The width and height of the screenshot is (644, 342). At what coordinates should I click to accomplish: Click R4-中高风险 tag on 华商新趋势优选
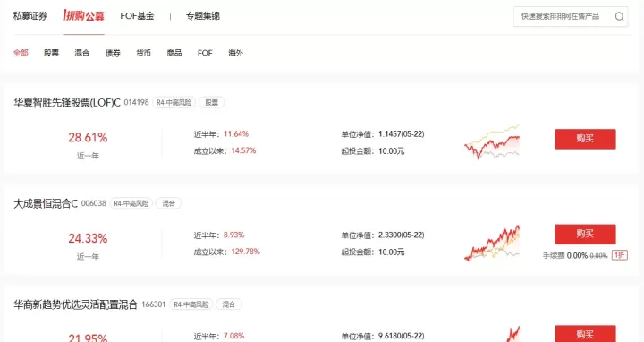[x=191, y=304]
